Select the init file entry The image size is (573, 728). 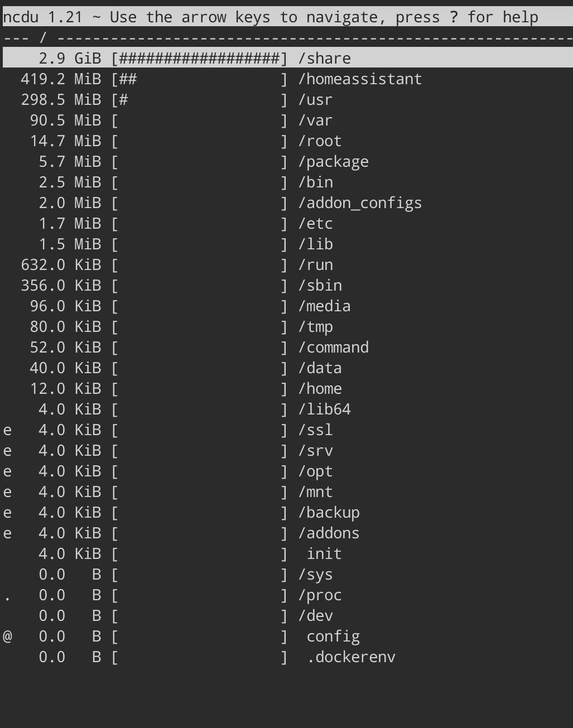tap(324, 554)
